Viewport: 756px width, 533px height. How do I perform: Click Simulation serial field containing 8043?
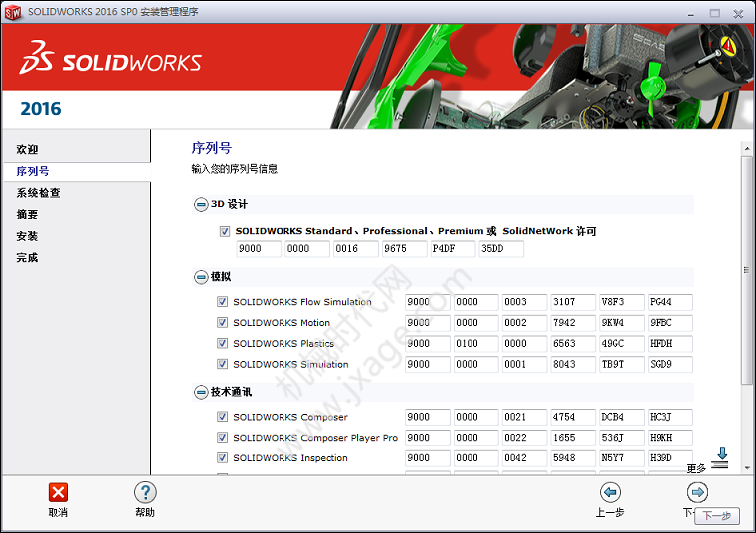coord(573,364)
